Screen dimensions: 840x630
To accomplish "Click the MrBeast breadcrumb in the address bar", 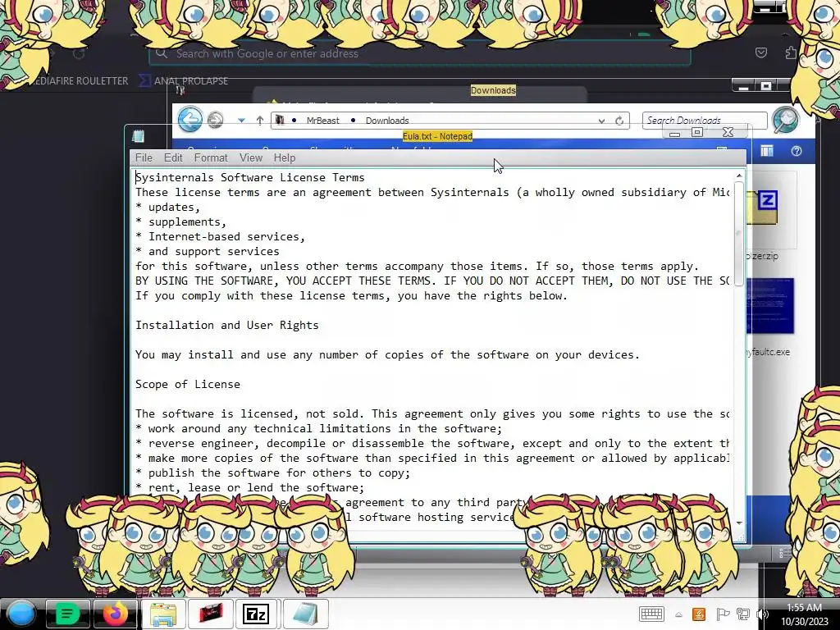I will tap(322, 121).
